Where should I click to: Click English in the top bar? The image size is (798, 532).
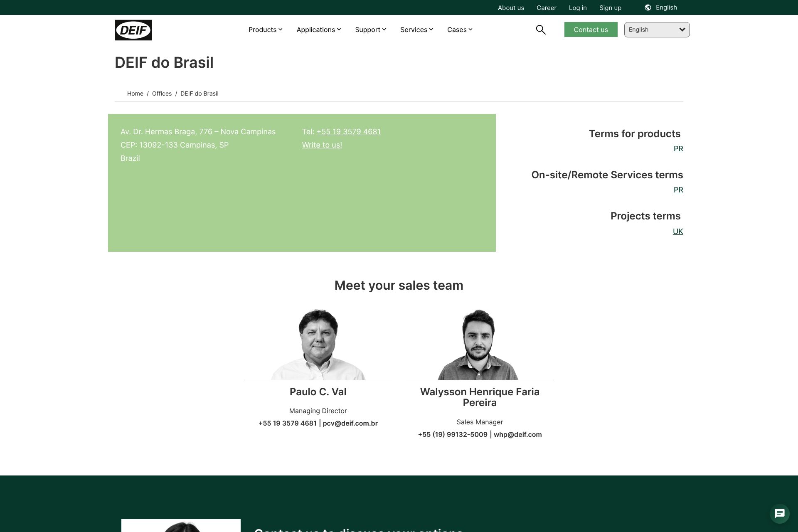coord(666,7)
